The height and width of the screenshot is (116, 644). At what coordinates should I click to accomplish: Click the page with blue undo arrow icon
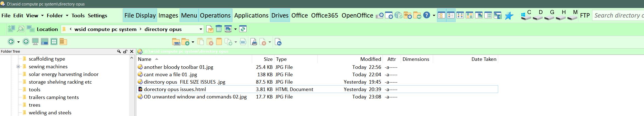pyautogui.click(x=278, y=42)
